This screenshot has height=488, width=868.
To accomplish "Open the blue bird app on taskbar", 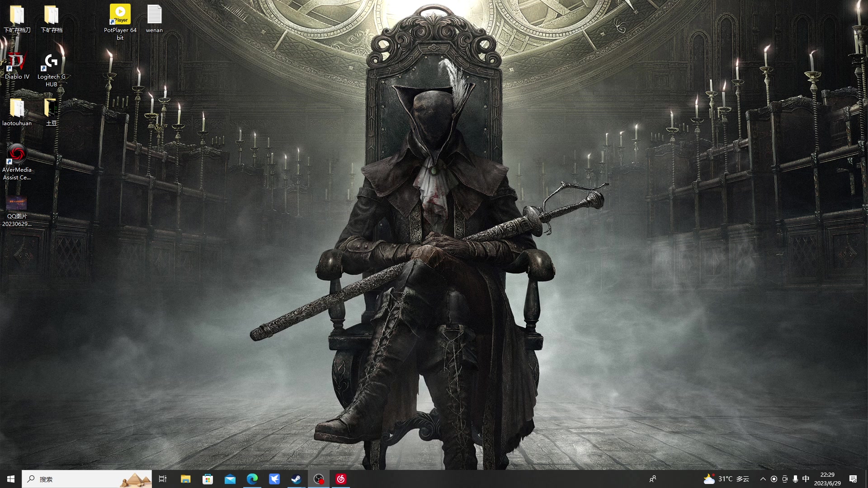I will pyautogui.click(x=274, y=479).
